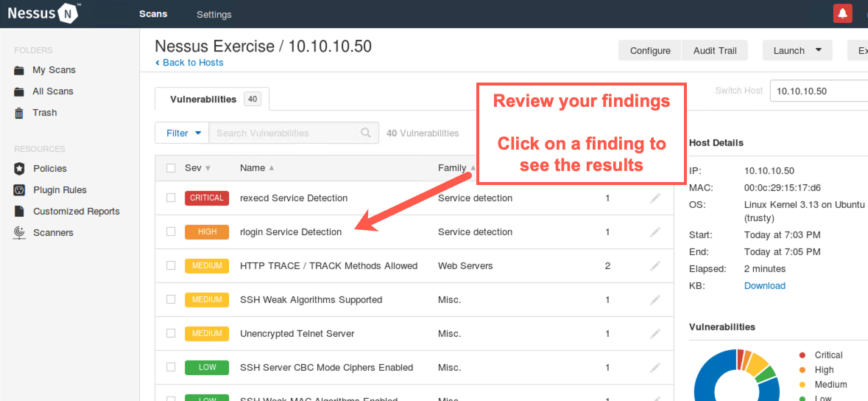Check the SSH Weak Algorithms Supported checkbox

[x=171, y=299]
